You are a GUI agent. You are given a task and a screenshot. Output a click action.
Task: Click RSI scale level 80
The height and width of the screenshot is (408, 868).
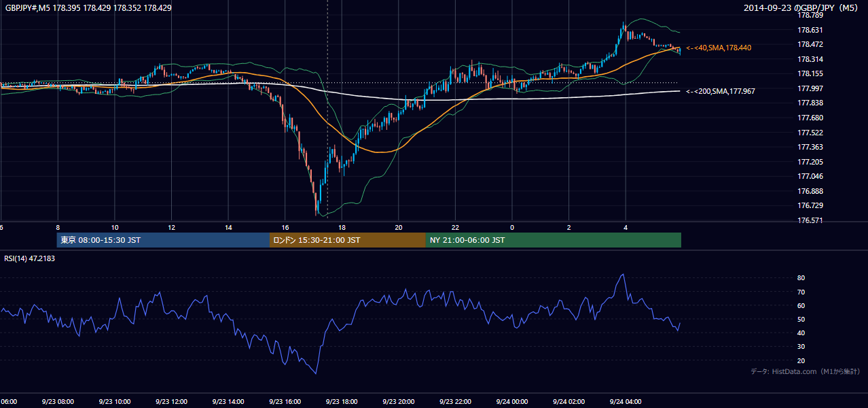pos(801,278)
